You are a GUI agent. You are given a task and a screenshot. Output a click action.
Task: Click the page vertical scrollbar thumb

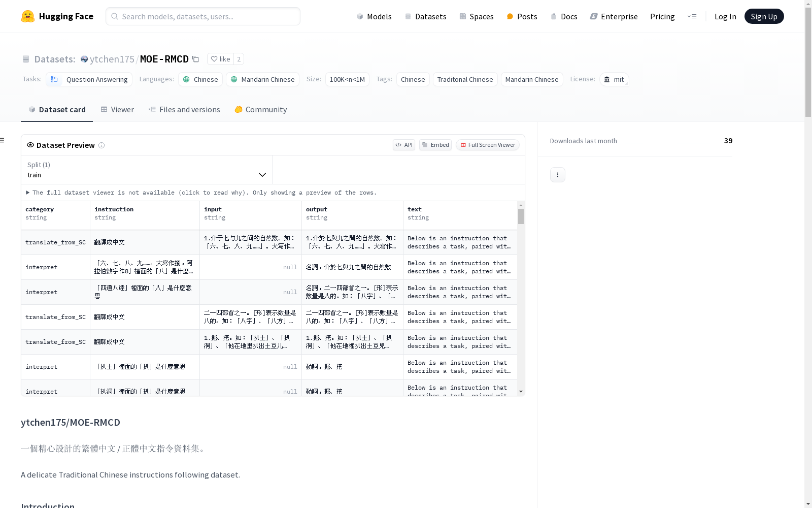pyautogui.click(x=808, y=62)
